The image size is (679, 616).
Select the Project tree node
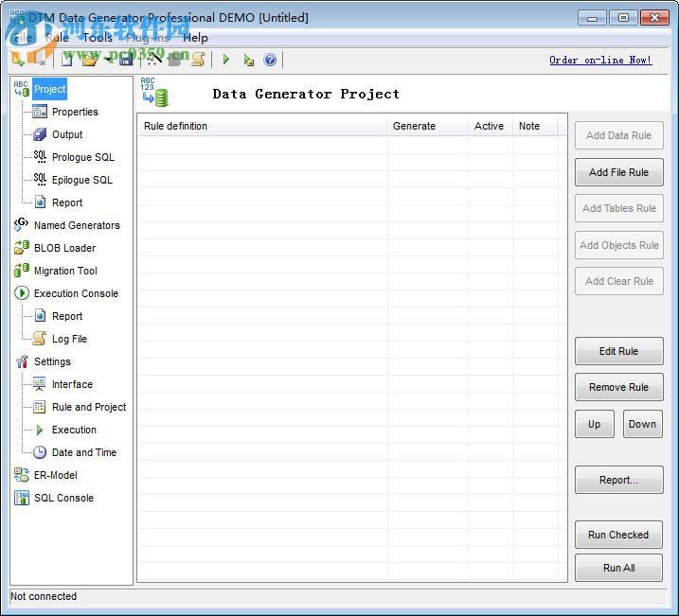[50, 89]
